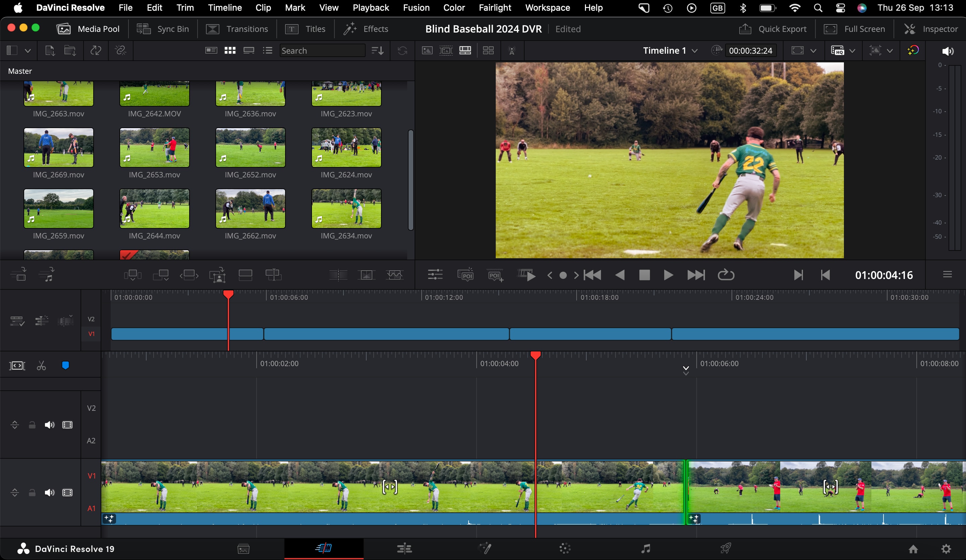The width and height of the screenshot is (966, 560).
Task: Select the split clip scissors tool
Action: click(41, 366)
